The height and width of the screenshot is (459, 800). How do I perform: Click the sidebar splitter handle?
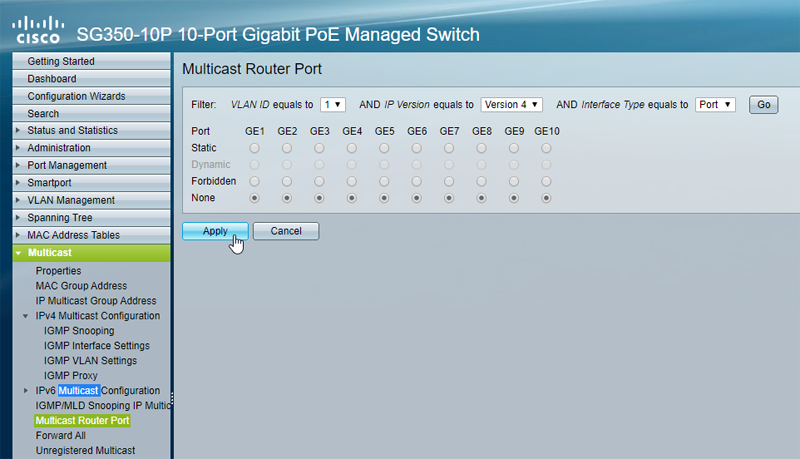coord(172,398)
